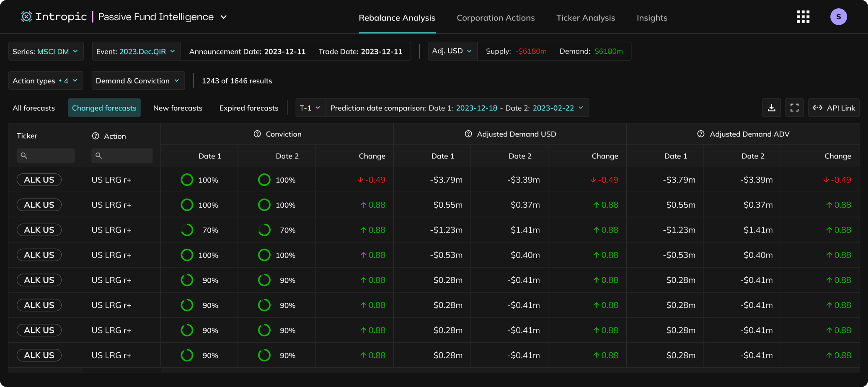The height and width of the screenshot is (387, 868).
Task: Show help for Adjusted Demand ADV
Action: point(701,134)
